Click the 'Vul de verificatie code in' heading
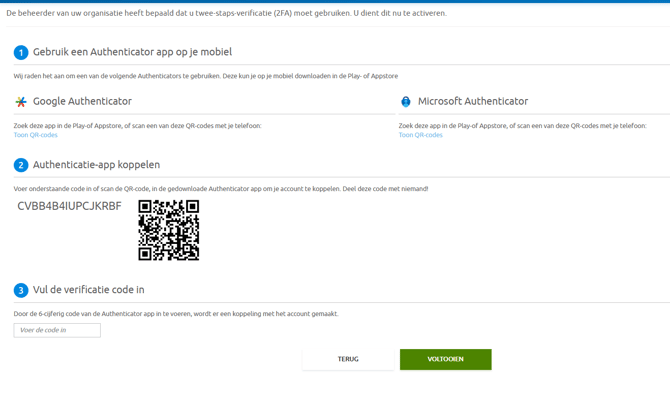The height and width of the screenshot is (406, 670). (88, 290)
